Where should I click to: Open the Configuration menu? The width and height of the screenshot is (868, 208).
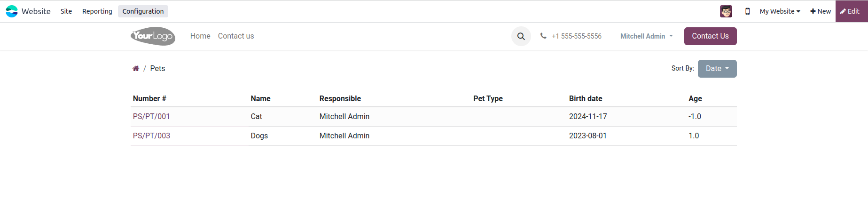143,11
